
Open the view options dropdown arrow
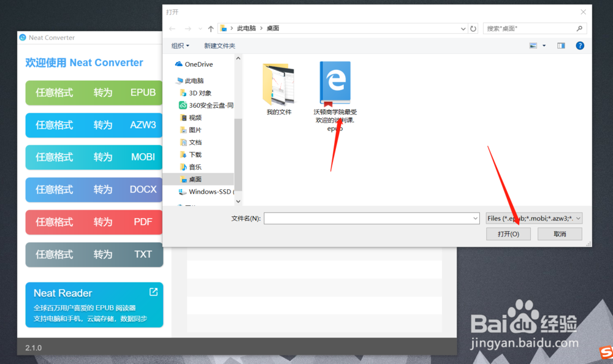(544, 46)
